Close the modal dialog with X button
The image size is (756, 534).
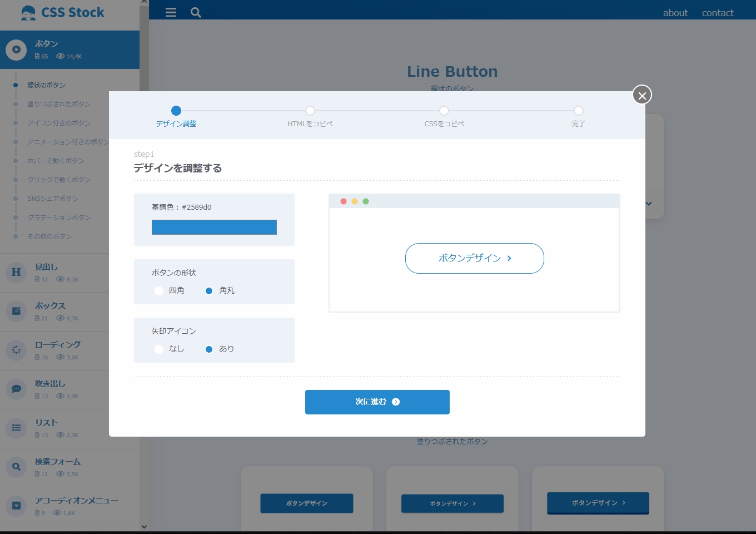(642, 95)
